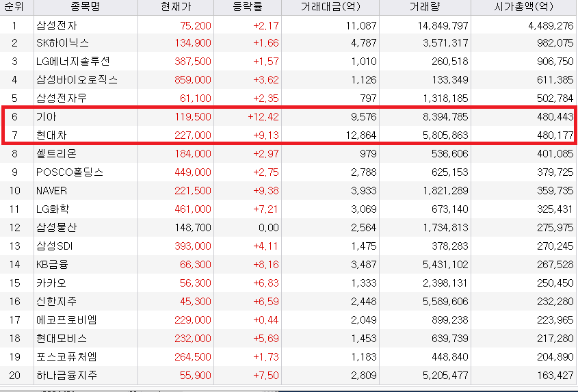Select the 현대모비스 stock name
Viewport: 578px width, 392px height.
coord(62,338)
